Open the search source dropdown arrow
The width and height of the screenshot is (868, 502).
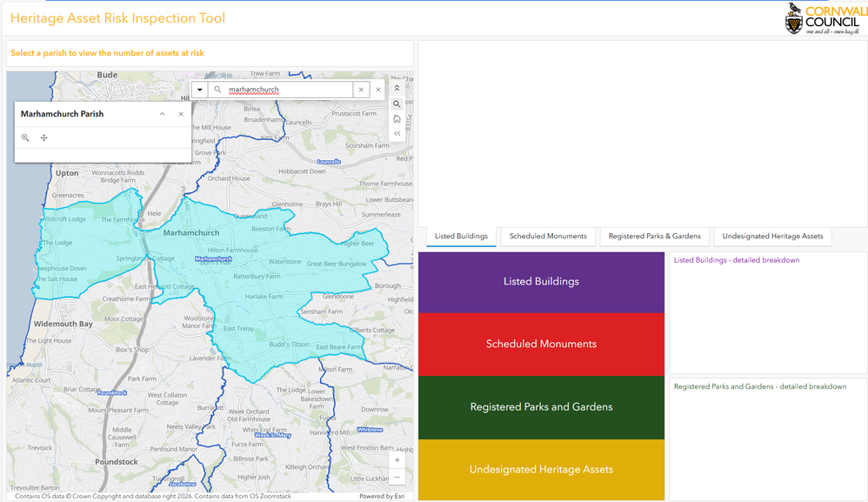[x=200, y=90]
